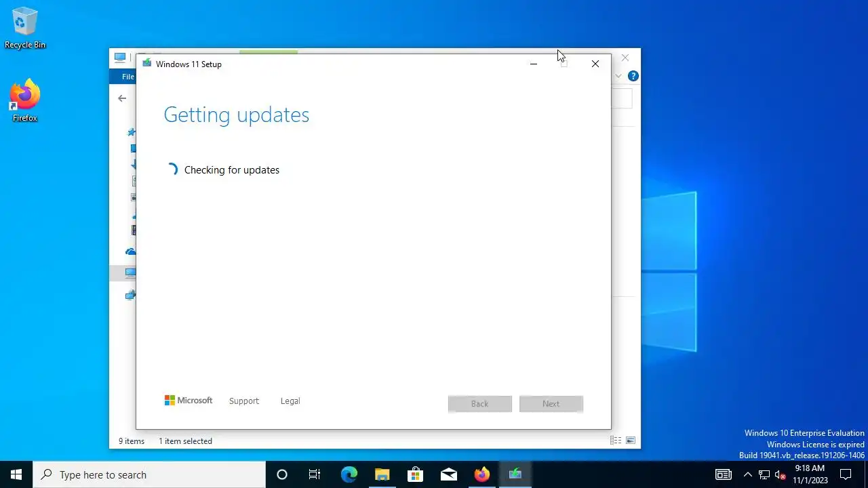
Task: Launch the Firefox desktop shortcut
Action: tap(25, 101)
